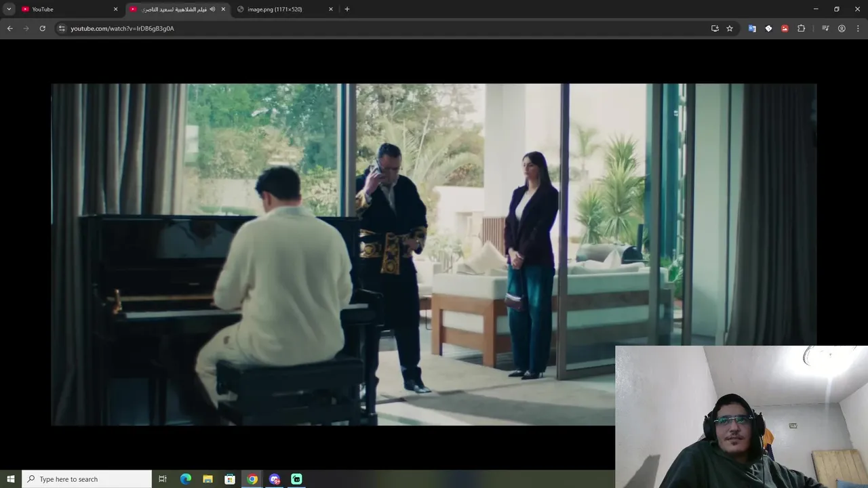
Task: Select the Chrome taskbar icon
Action: tap(252, 479)
